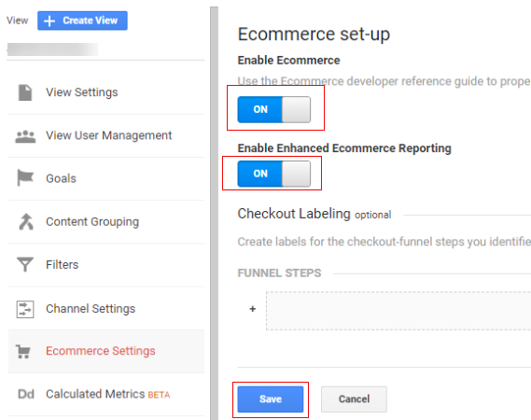Screen dimensions: 531x420
Task: Cancel the ecommerce set-up changes
Action: [354, 399]
